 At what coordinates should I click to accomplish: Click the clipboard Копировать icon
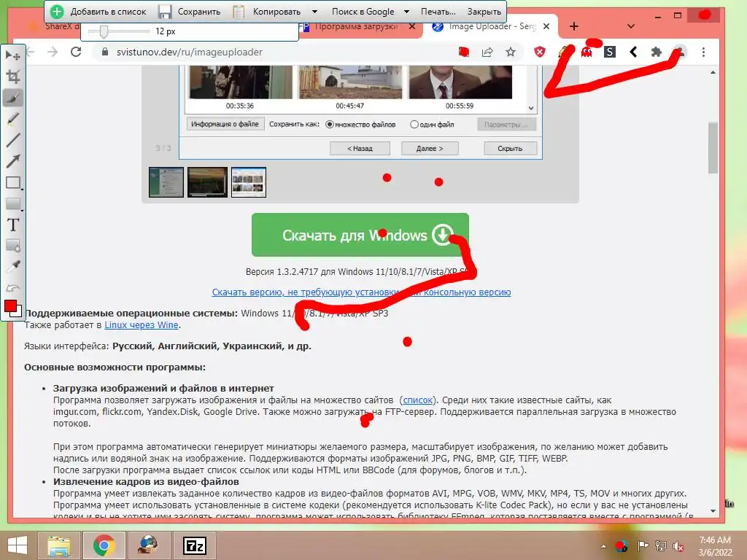239,12
